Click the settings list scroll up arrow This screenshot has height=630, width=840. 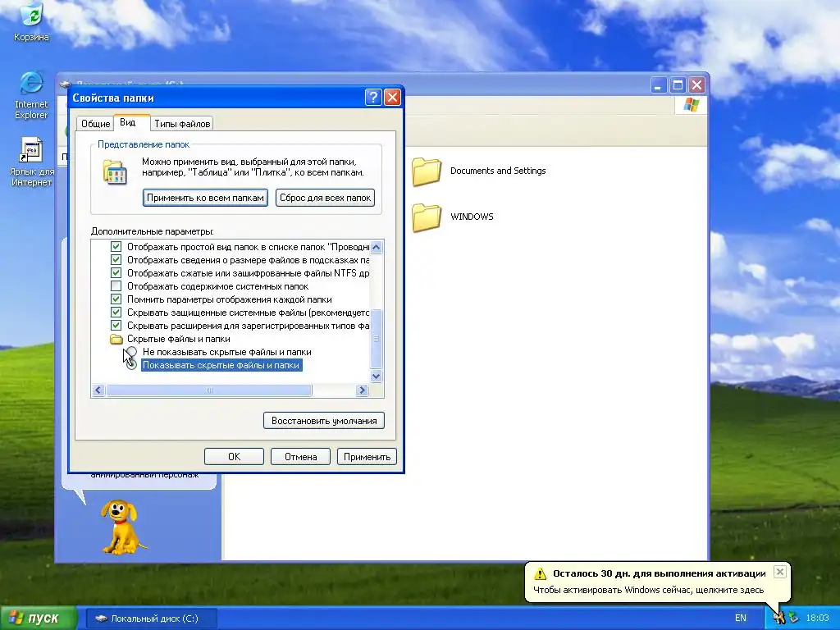point(376,247)
